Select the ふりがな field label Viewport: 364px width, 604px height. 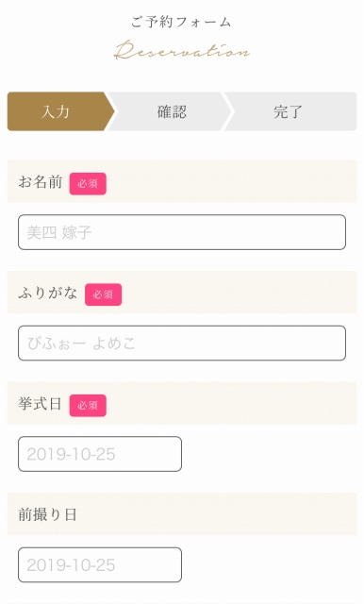pyautogui.click(x=48, y=293)
